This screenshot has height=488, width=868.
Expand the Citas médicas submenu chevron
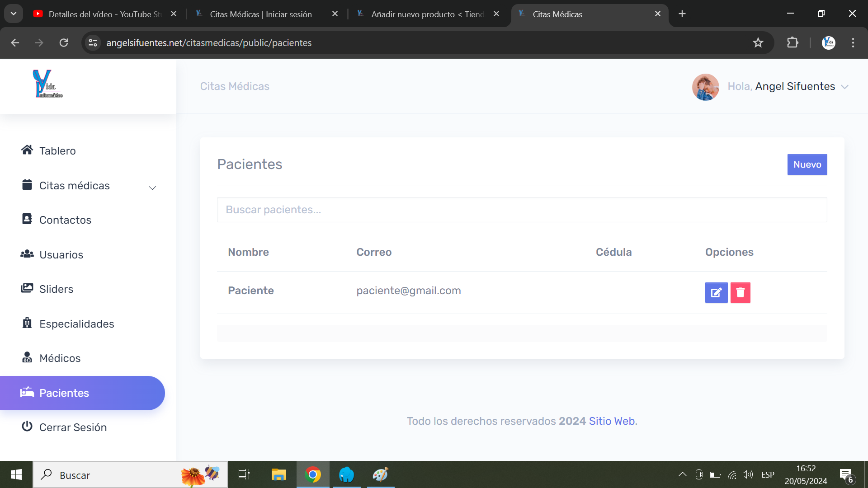pos(152,188)
